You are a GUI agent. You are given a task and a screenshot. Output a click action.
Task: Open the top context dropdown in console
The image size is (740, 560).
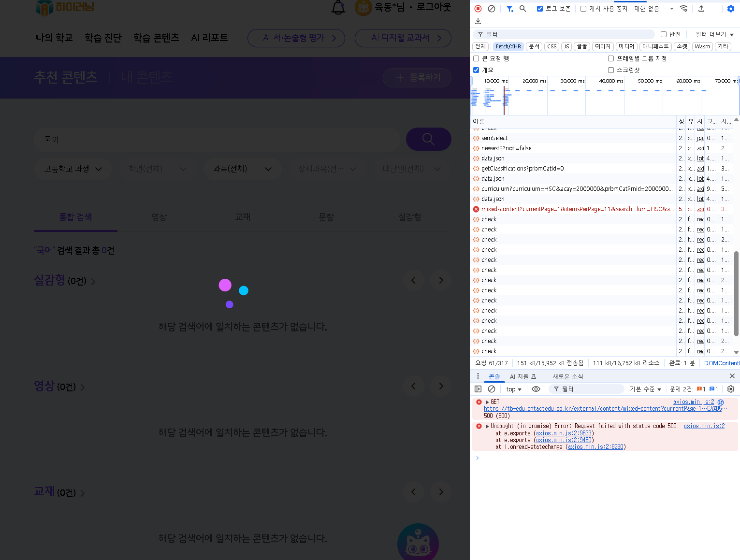click(513, 389)
